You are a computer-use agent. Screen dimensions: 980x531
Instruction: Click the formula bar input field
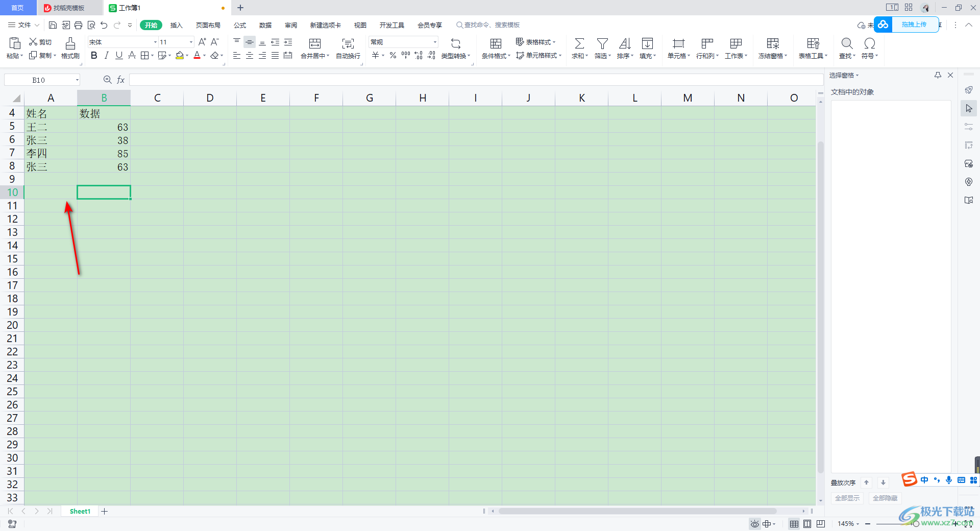click(476, 80)
